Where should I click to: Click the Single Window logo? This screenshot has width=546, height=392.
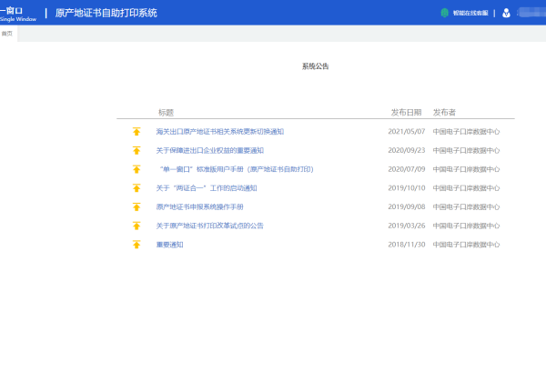17,14
